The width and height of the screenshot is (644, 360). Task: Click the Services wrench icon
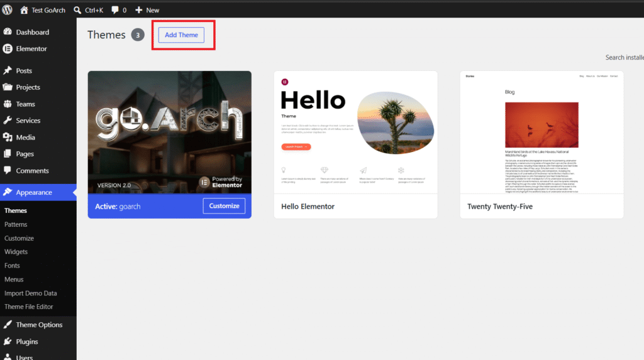pyautogui.click(x=8, y=120)
